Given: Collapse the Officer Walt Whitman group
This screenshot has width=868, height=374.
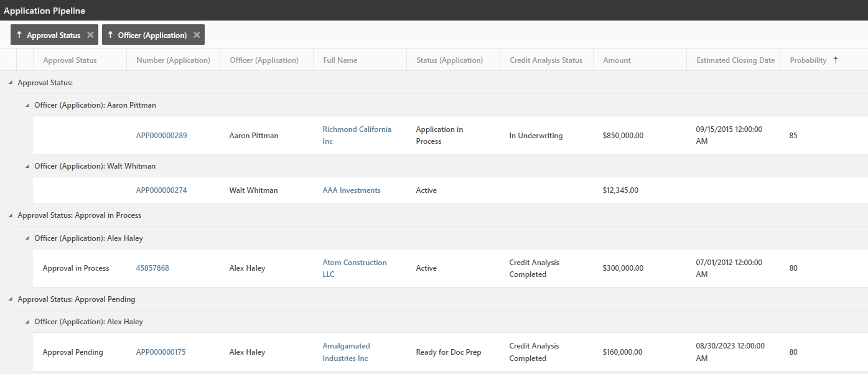Looking at the screenshot, I should point(27,167).
